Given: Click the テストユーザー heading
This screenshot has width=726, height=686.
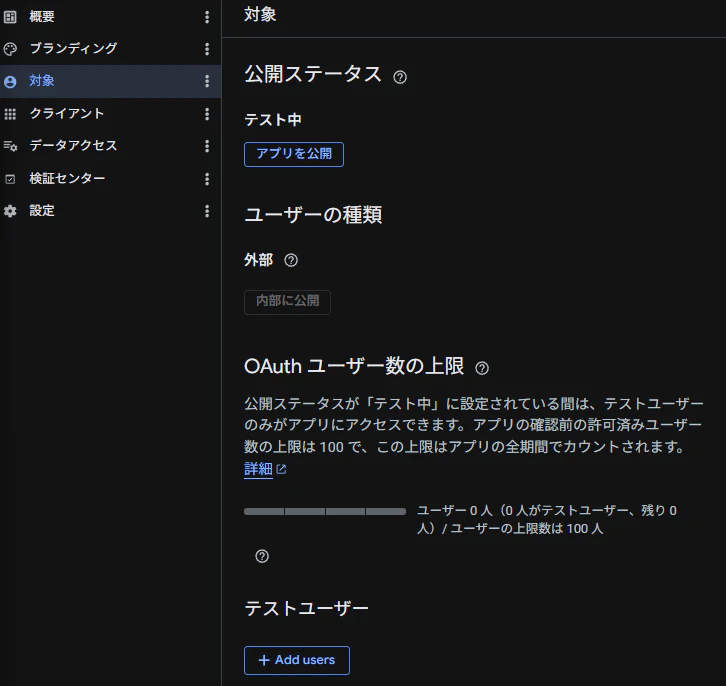Looking at the screenshot, I should 306,609.
